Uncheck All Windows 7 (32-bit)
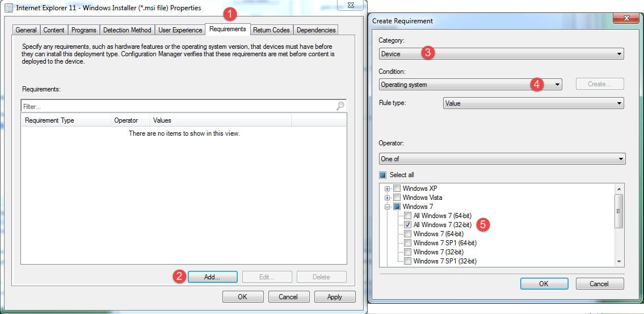 click(407, 225)
